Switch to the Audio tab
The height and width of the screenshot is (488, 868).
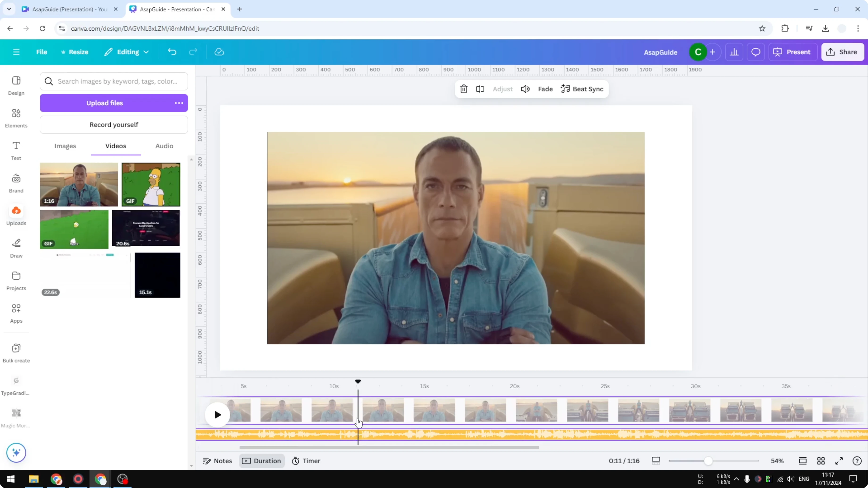[x=164, y=146]
